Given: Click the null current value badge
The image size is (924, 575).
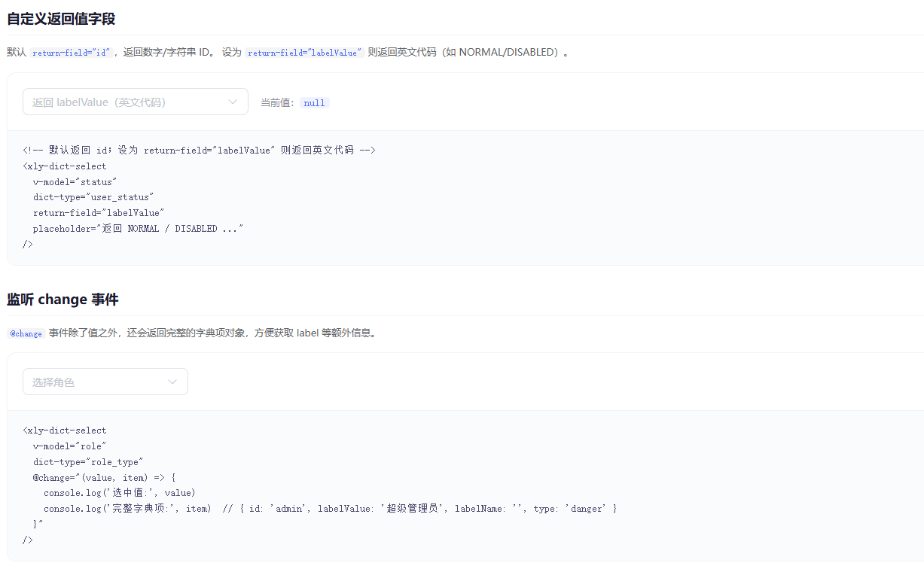Looking at the screenshot, I should pos(314,102).
